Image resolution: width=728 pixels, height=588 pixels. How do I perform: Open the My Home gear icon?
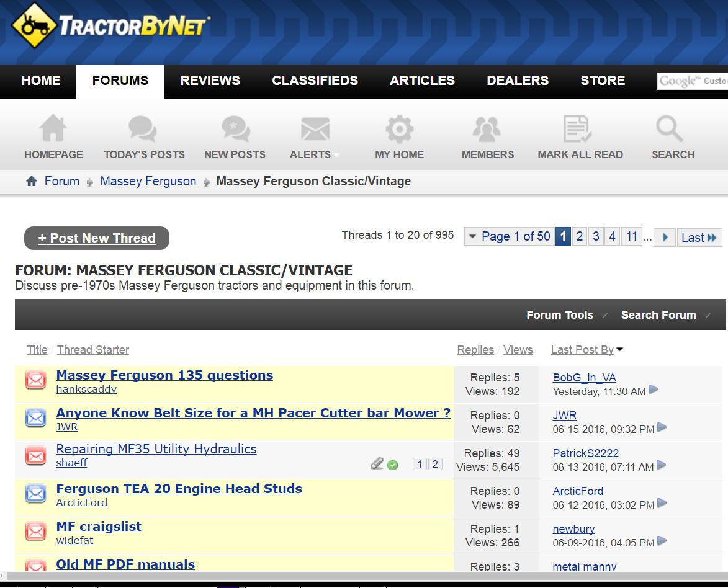(x=399, y=128)
